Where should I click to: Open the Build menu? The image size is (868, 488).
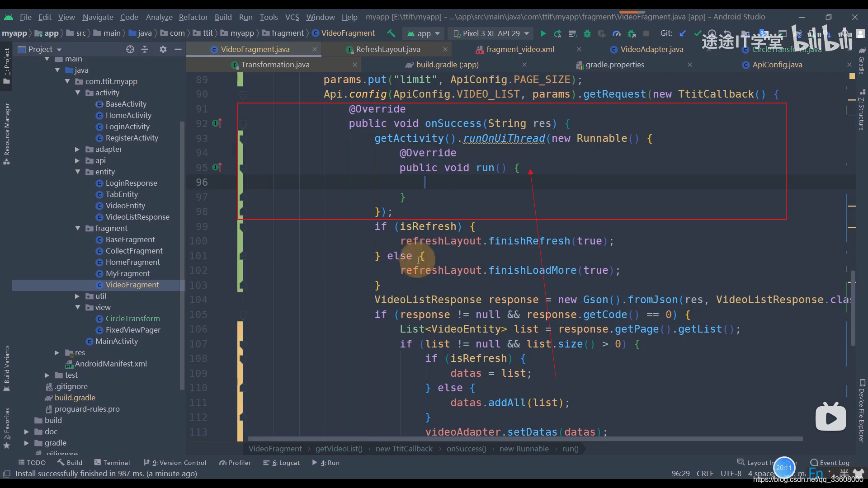coord(223,17)
